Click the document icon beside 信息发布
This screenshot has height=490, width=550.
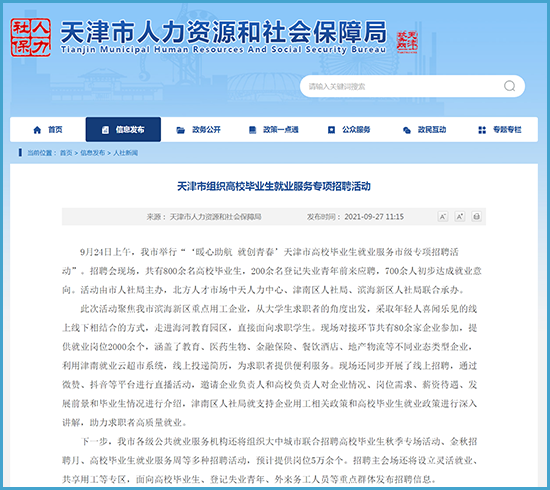click(105, 130)
